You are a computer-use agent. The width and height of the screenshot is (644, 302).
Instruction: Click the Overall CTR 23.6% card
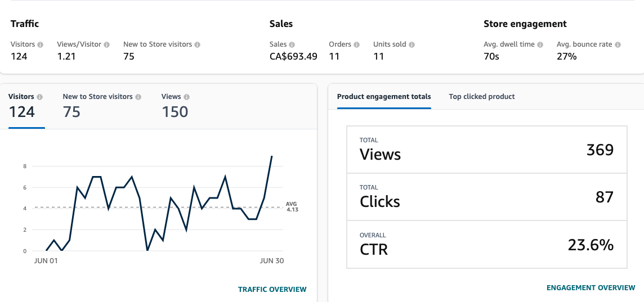pyautogui.click(x=486, y=244)
